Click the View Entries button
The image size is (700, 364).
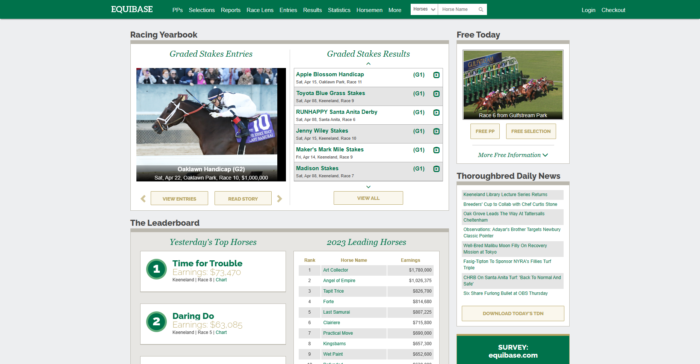179,198
